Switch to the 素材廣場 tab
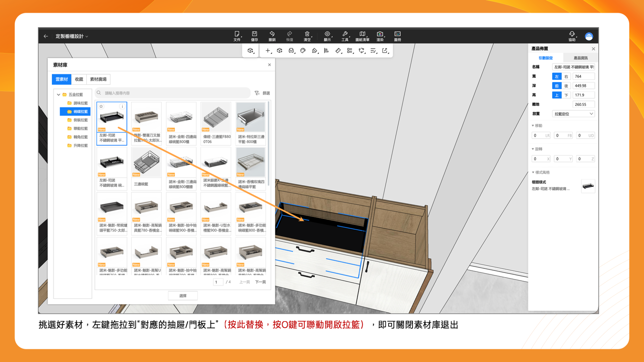Viewport: 644px width, 362px height. point(98,79)
